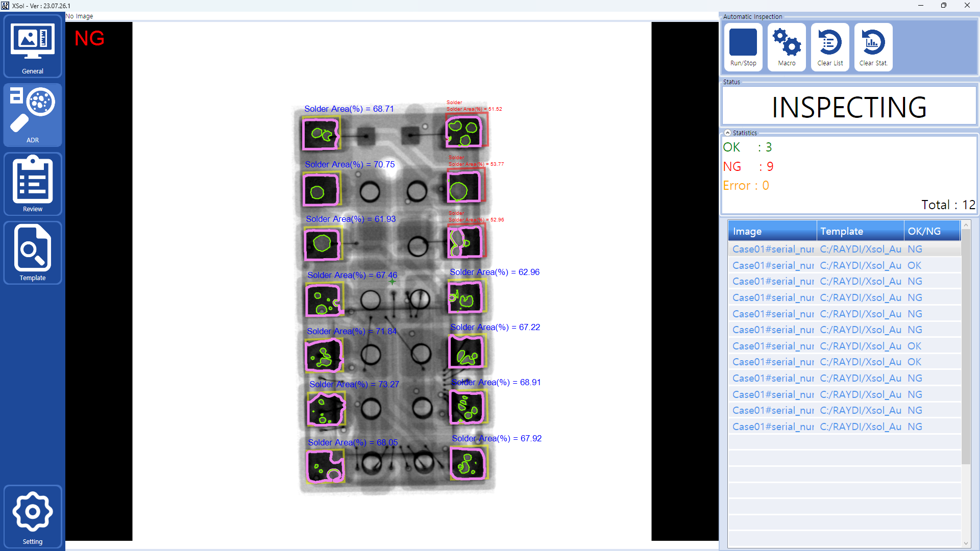Click the Solder Area 68.71 pad
Screen dimensions: 980x551
click(x=322, y=134)
